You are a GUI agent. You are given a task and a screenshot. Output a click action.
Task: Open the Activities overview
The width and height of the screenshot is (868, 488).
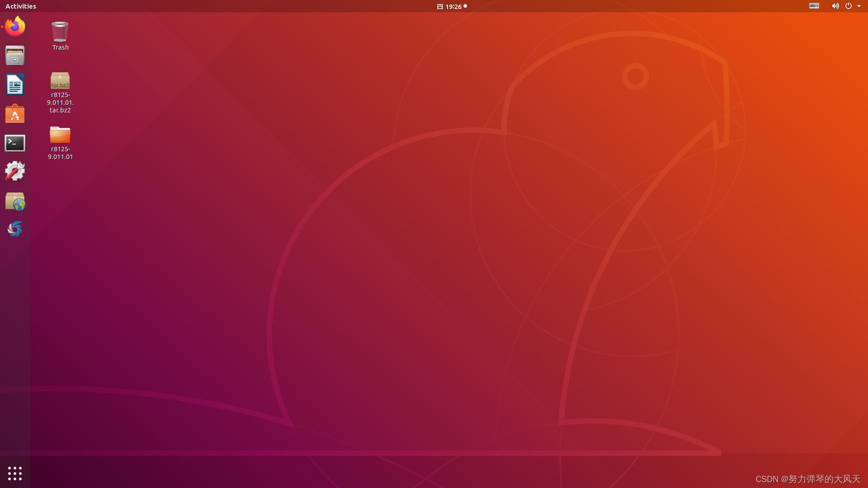(21, 6)
